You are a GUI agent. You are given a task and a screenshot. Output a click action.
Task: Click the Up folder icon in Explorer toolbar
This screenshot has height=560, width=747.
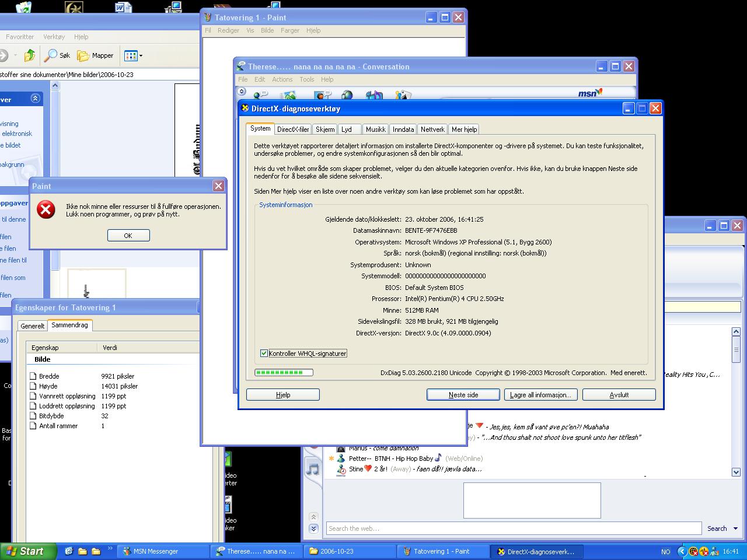coord(29,55)
